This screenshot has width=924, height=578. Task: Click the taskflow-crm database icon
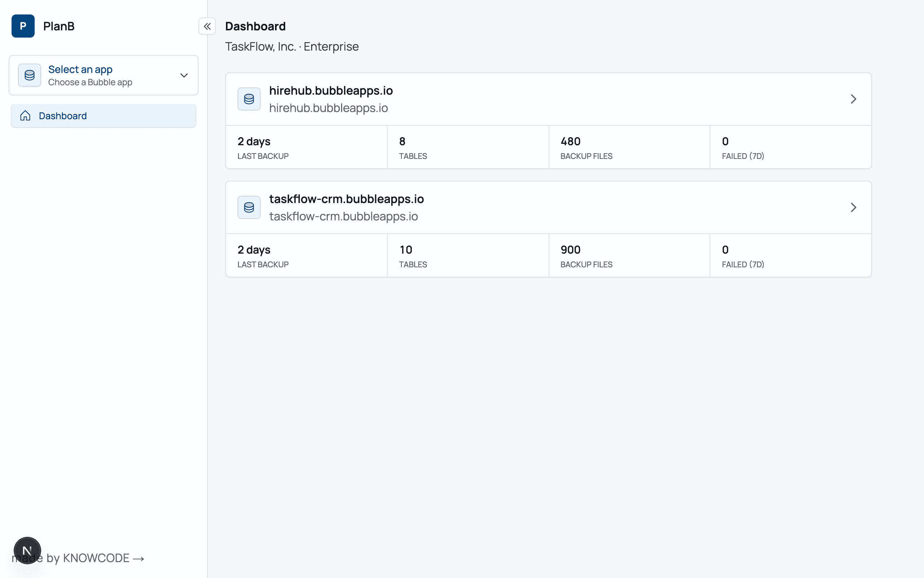(x=249, y=207)
